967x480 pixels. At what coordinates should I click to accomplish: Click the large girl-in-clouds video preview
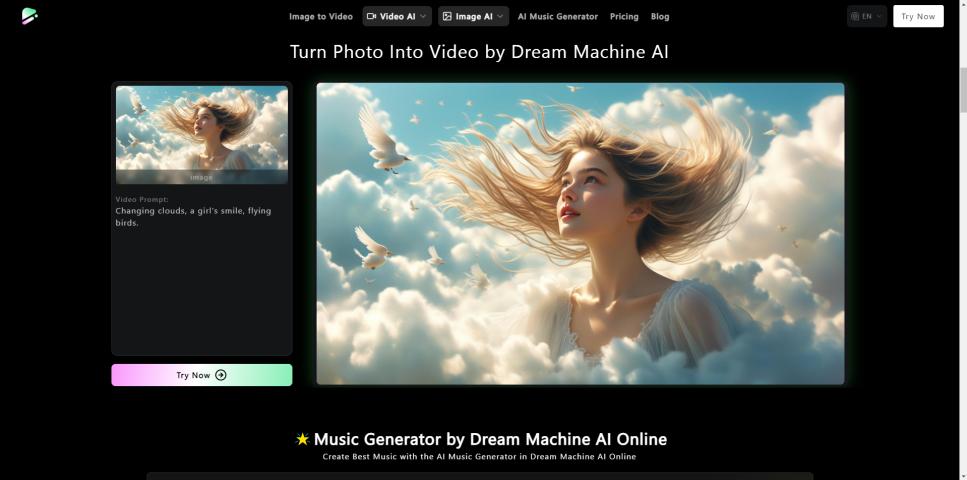point(580,233)
